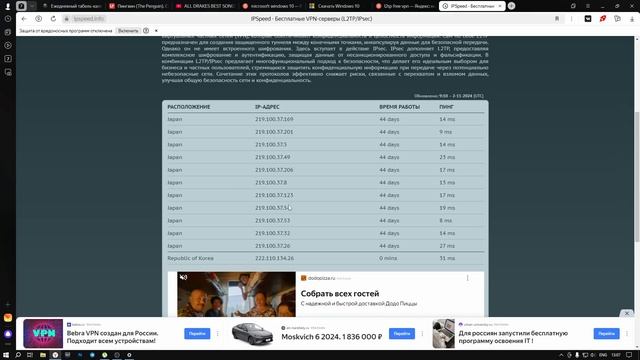
Task: Bookmark this page with the bookmark icon
Action: tap(557, 19)
